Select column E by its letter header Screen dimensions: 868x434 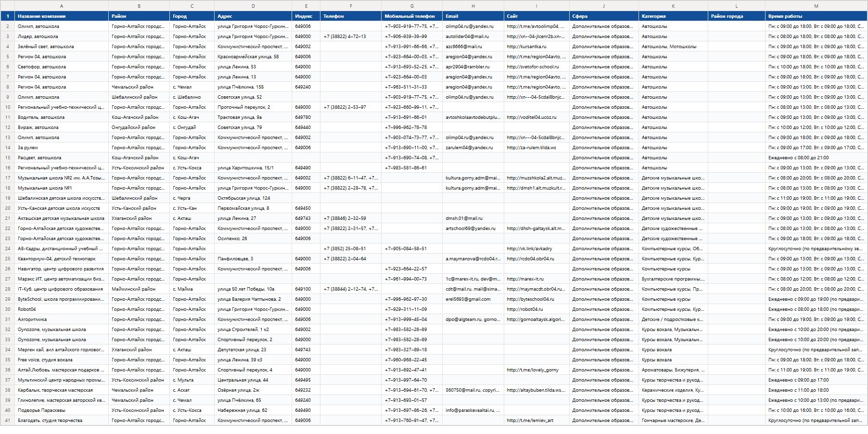point(306,6)
